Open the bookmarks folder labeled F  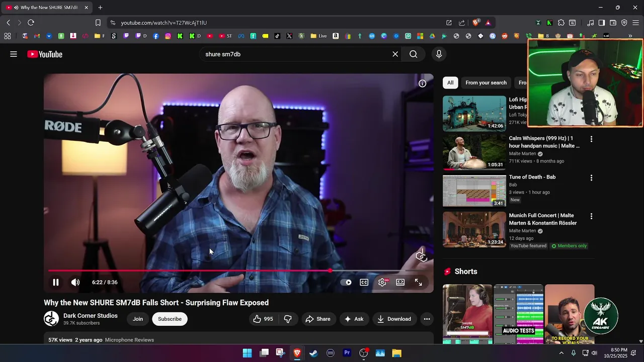100,36
